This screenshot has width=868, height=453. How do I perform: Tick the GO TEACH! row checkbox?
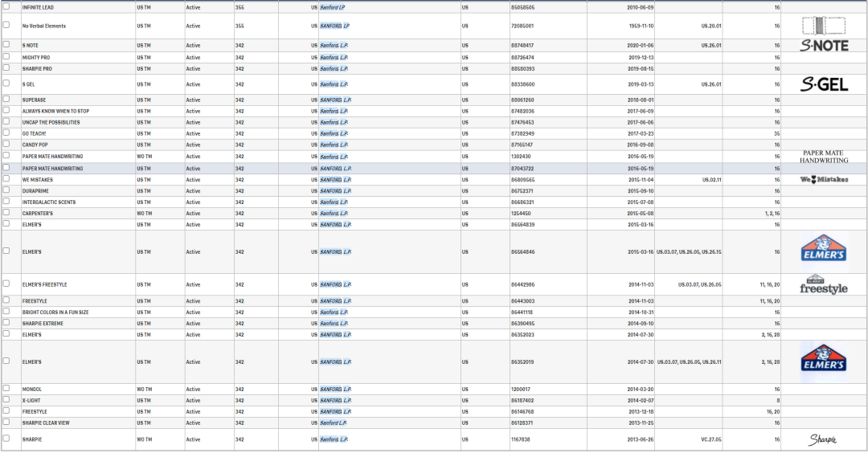click(x=6, y=133)
